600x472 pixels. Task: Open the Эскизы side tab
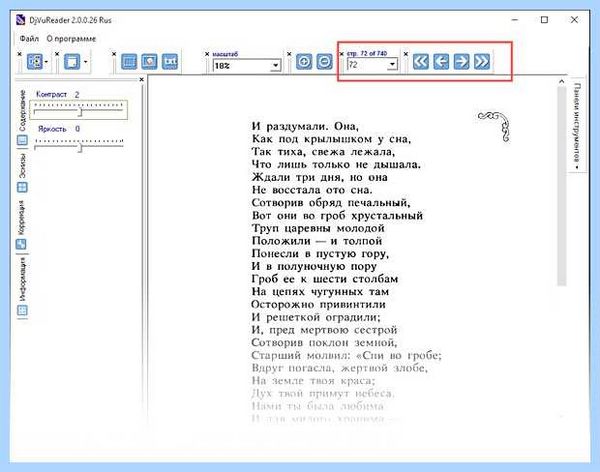[x=22, y=173]
